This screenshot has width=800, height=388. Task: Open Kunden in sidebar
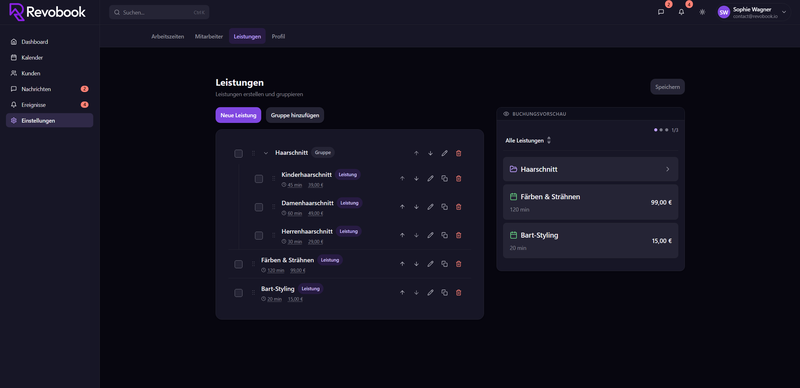pos(49,74)
